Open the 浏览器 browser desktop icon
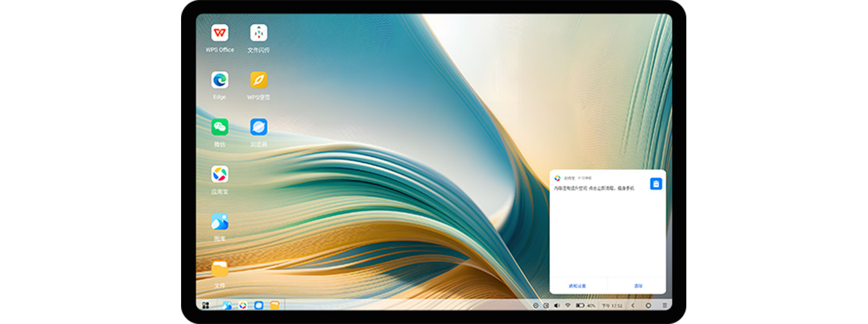Screen dimensions: 868x324 tap(259, 127)
